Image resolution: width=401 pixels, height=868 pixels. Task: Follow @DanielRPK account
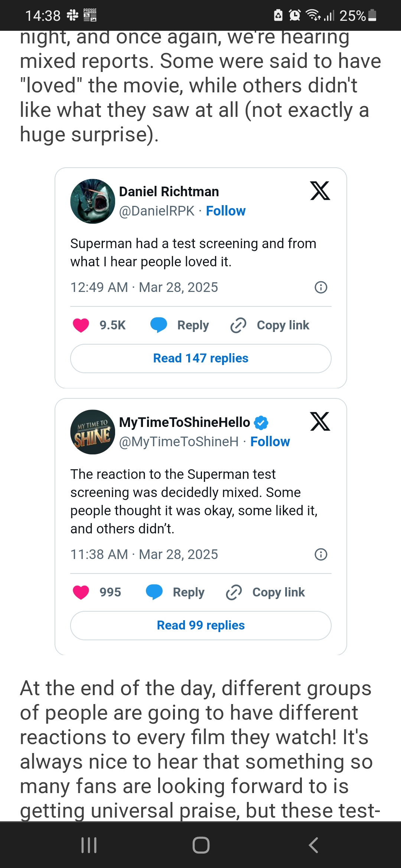(226, 211)
